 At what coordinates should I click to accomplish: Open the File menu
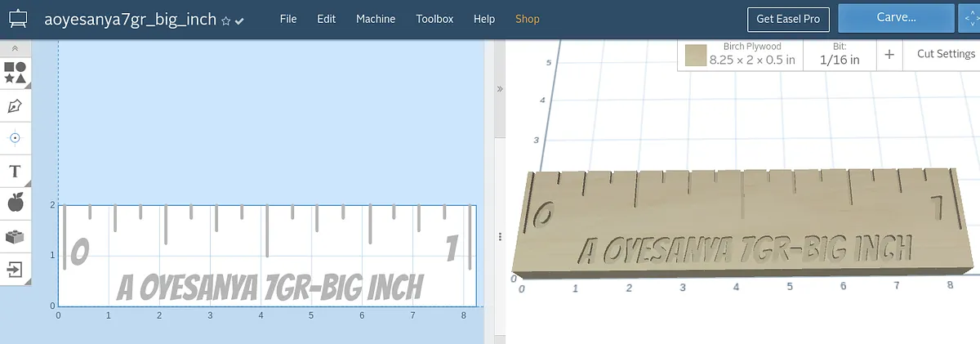288,19
